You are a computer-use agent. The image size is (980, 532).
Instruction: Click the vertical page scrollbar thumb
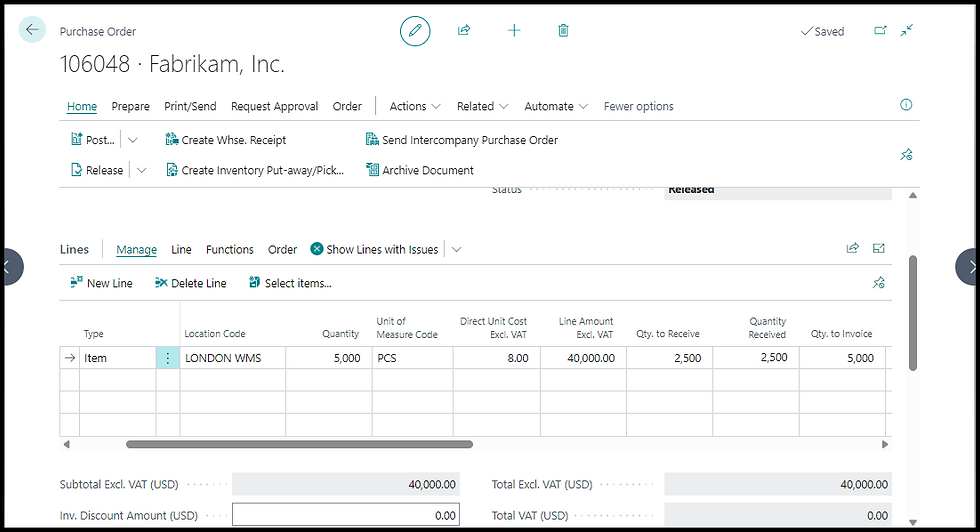coord(912,313)
